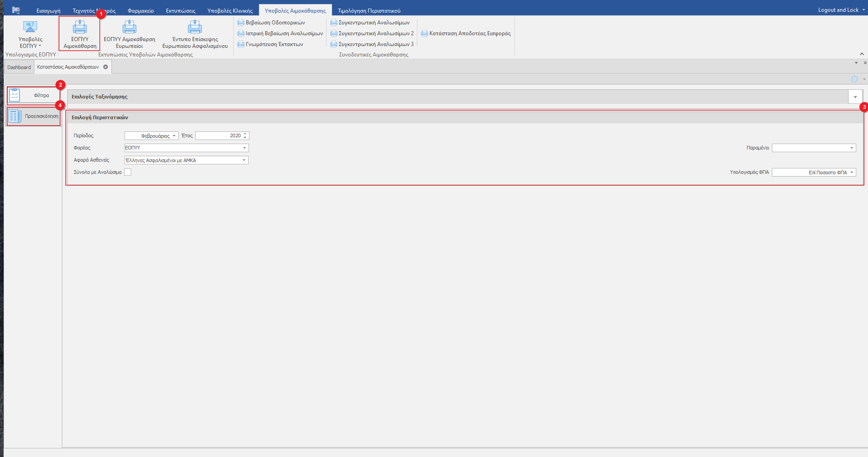Click ΕΟΠΥΥ Αιμοκάθαρση Ευρωπαίοι printer icon
This screenshot has height=457, width=868.
(129, 27)
